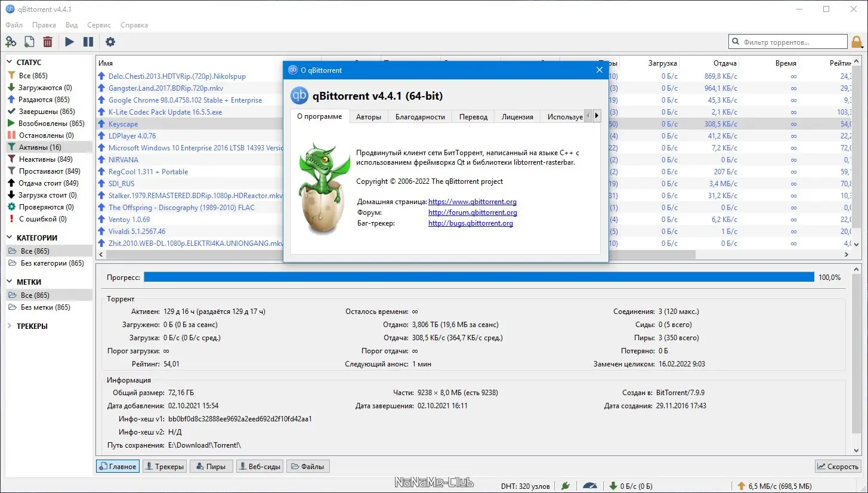Viewport: 868px width, 493px height.
Task: Collapse the СТАТУС section arrow
Action: (x=10, y=62)
